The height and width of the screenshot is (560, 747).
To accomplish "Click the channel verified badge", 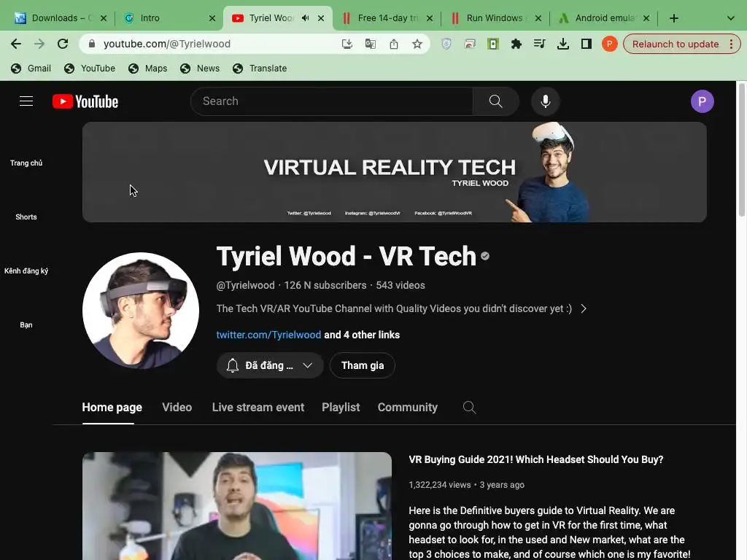I will coord(485,256).
